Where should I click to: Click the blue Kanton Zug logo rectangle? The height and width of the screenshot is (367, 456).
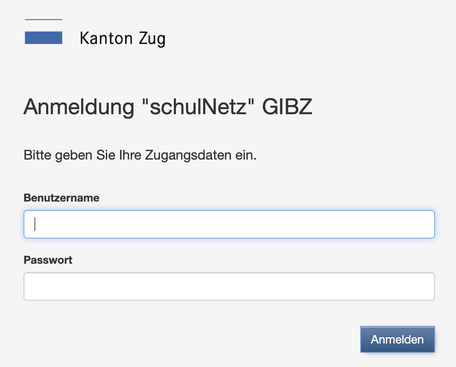[43, 38]
